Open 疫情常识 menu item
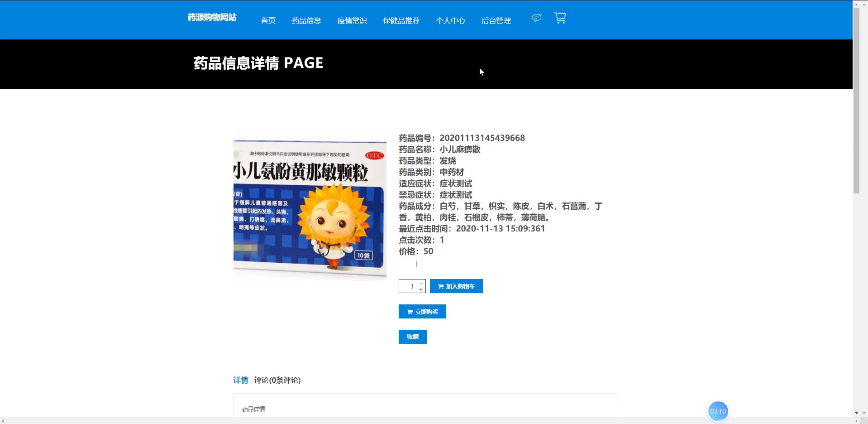 (352, 20)
